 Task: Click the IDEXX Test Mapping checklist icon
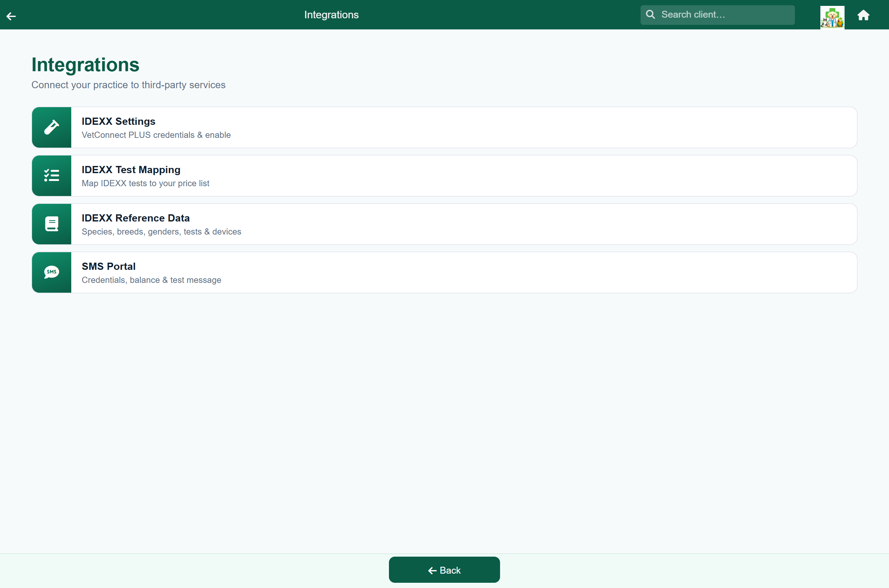51,175
